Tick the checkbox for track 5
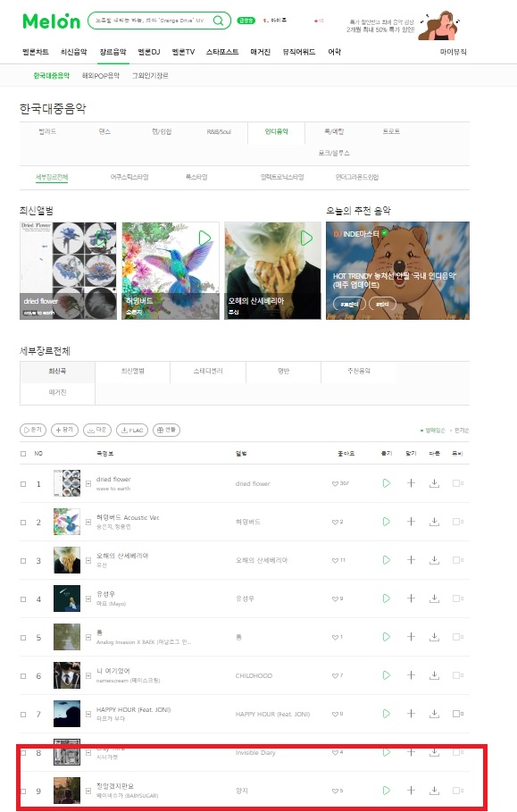Viewport: 517px width, 812px height. (x=23, y=638)
